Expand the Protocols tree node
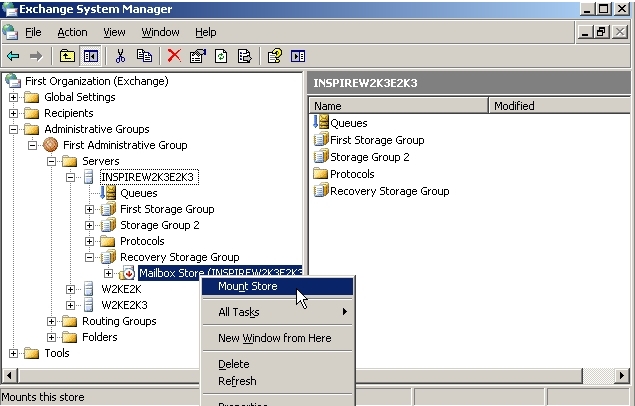 coord(89,241)
